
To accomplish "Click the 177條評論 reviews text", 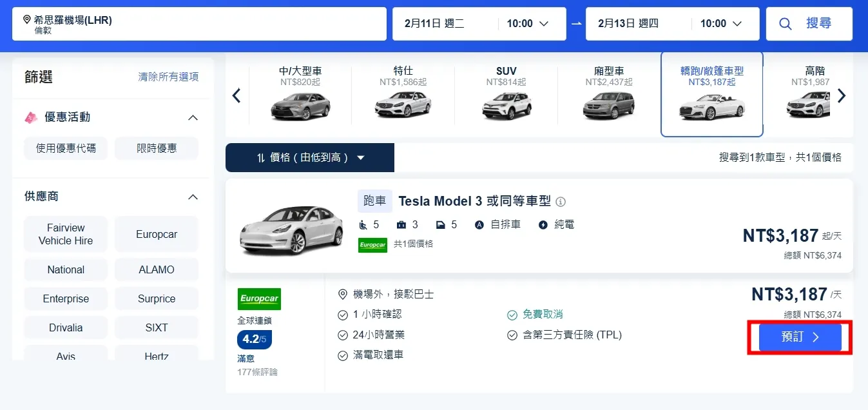I will point(257,372).
